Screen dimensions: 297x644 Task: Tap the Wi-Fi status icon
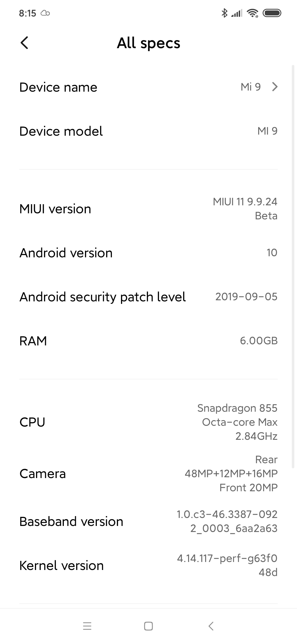coord(252,13)
